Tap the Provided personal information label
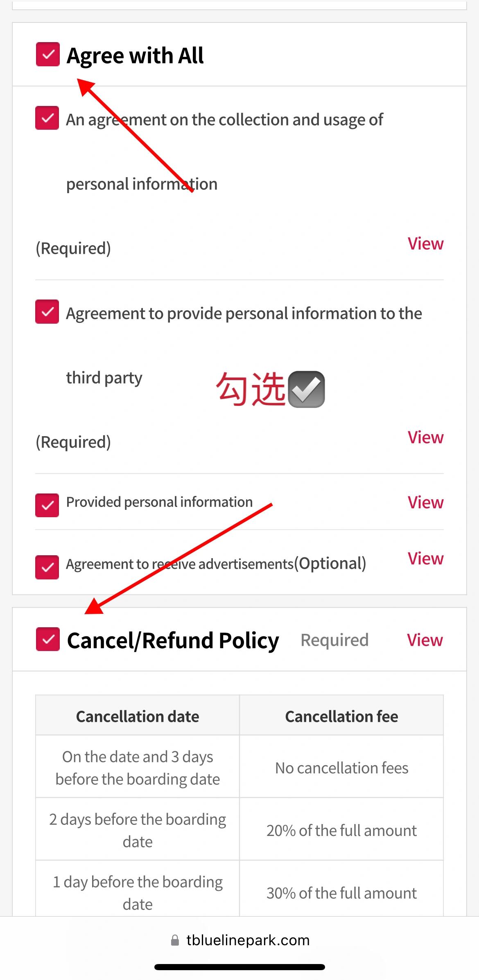 coord(159,502)
